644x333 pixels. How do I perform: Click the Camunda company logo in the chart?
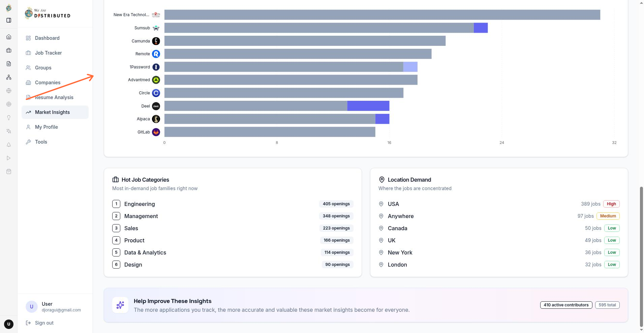pyautogui.click(x=156, y=41)
